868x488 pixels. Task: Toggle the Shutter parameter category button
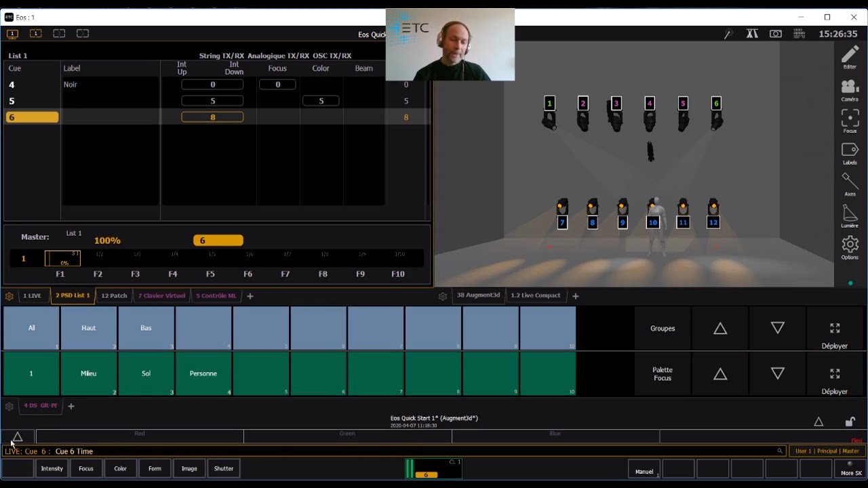(224, 468)
